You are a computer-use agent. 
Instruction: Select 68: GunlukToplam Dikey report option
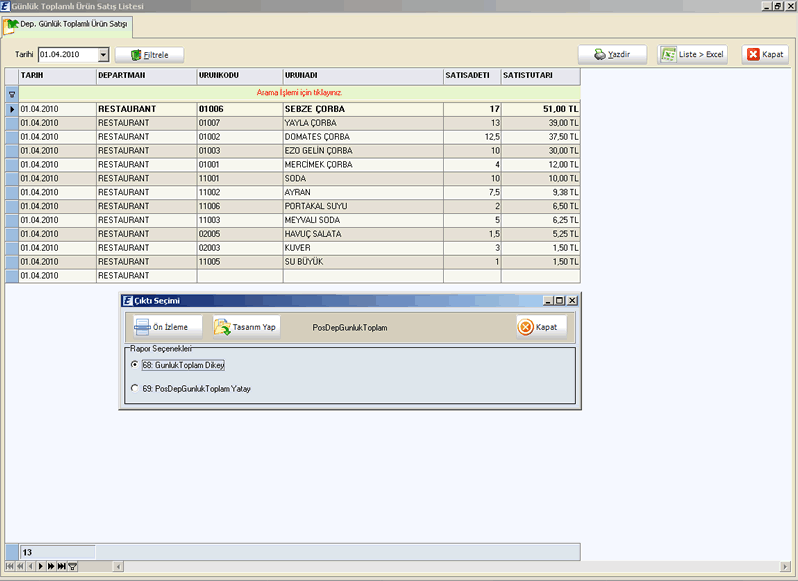[x=135, y=365]
